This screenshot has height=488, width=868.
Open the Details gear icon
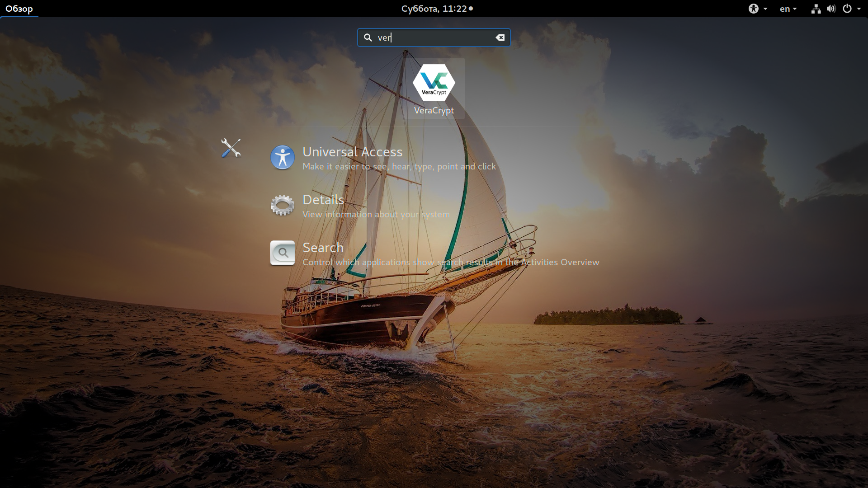pyautogui.click(x=283, y=206)
